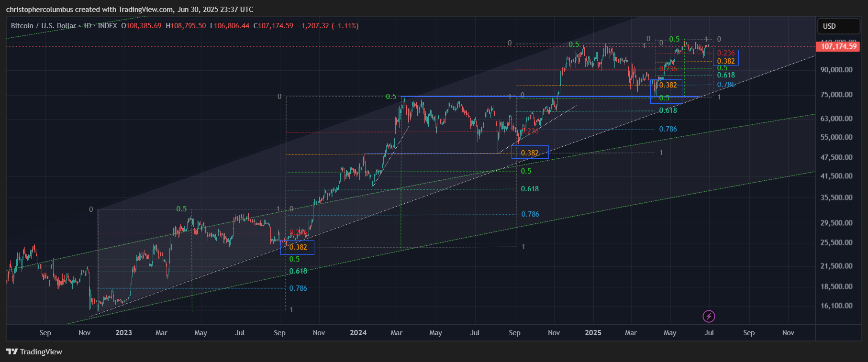Click the 35,500.00 price axis label
The height and width of the screenshot is (362, 868).
836,197
